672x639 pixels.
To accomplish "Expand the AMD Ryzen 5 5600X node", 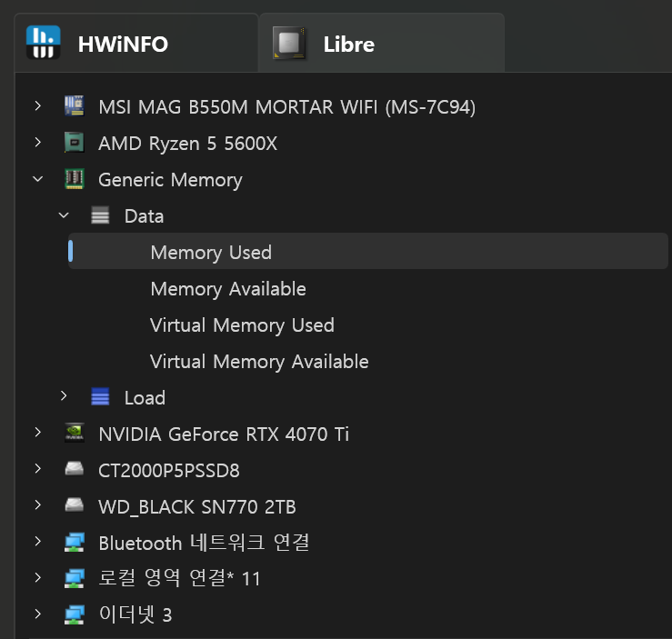I will click(38, 142).
